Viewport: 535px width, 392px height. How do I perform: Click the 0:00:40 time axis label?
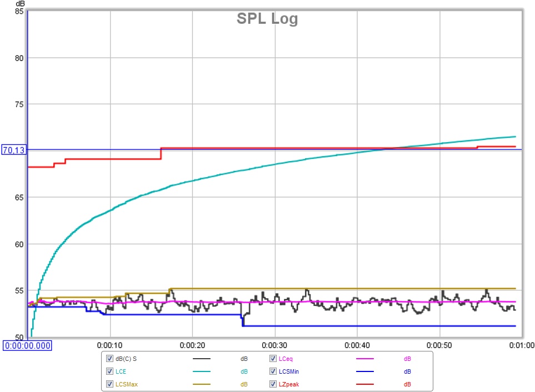(357, 346)
